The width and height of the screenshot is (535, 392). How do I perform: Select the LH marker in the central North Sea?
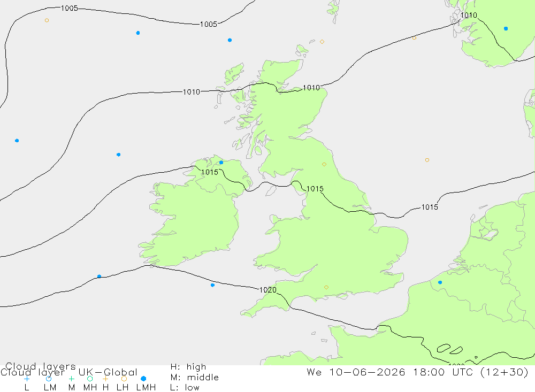click(427, 160)
